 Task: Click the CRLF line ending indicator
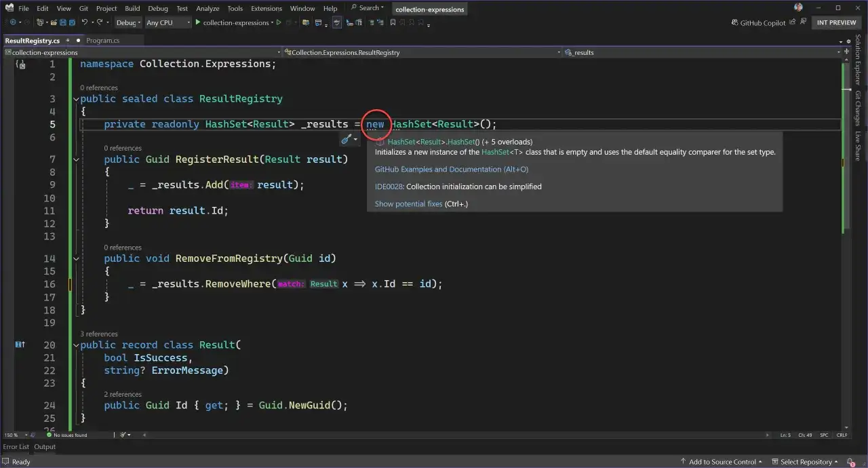pyautogui.click(x=842, y=435)
